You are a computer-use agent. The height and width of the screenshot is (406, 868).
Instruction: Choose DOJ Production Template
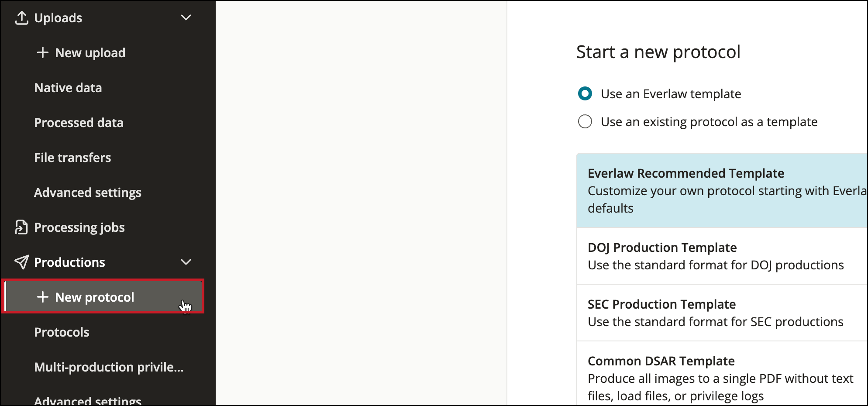pyautogui.click(x=722, y=256)
